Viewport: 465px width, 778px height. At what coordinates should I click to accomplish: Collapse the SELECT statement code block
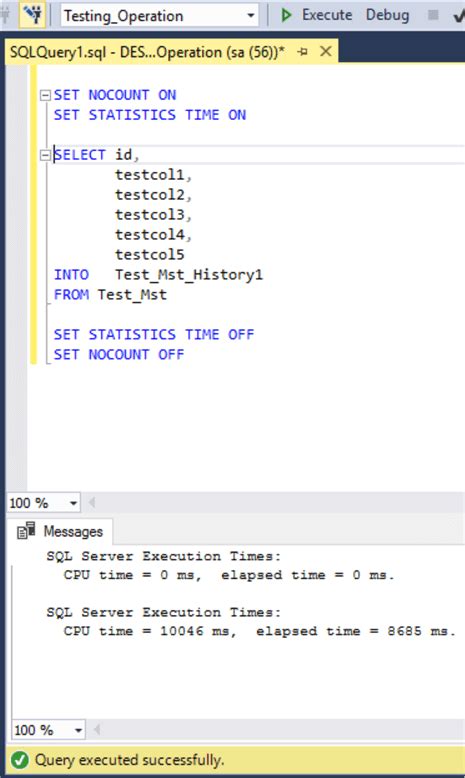[45, 155]
